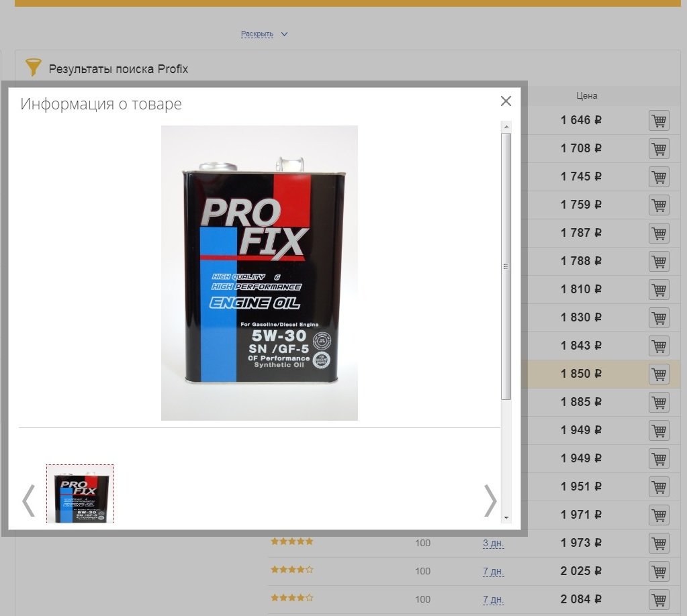Open 7 дн. delivery link for 2 084 ₽
Viewport: 687px width, 616px height.
tap(494, 599)
